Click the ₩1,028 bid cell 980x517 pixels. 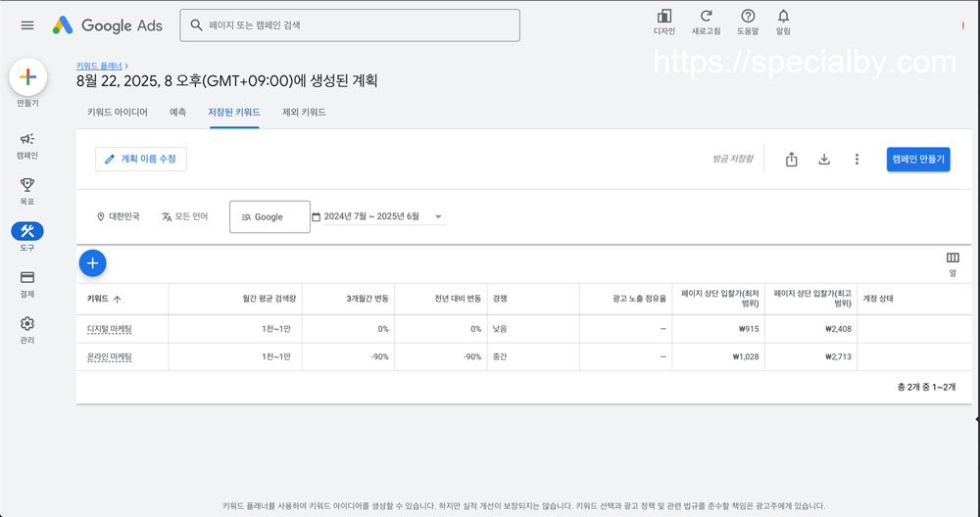pos(746,357)
